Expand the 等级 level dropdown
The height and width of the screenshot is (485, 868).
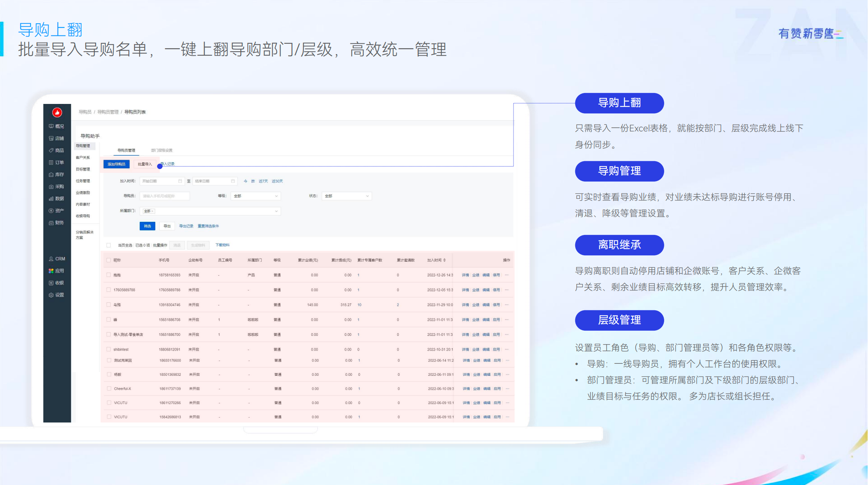(x=256, y=196)
